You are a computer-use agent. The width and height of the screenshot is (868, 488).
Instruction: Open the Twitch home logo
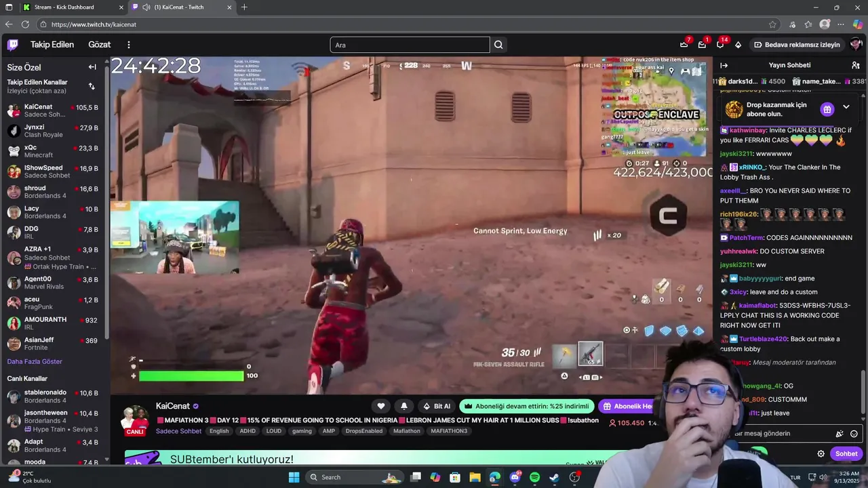(12, 45)
